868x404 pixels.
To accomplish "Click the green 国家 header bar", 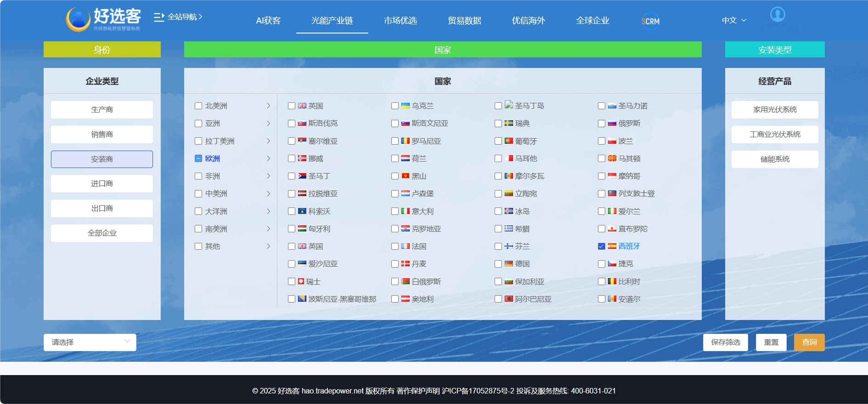I will click(443, 50).
